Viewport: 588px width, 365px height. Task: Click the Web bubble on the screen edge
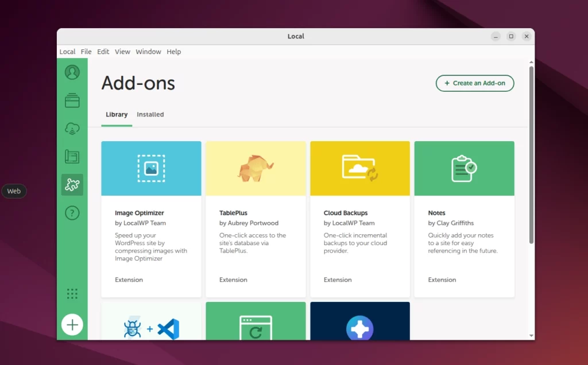tap(14, 191)
